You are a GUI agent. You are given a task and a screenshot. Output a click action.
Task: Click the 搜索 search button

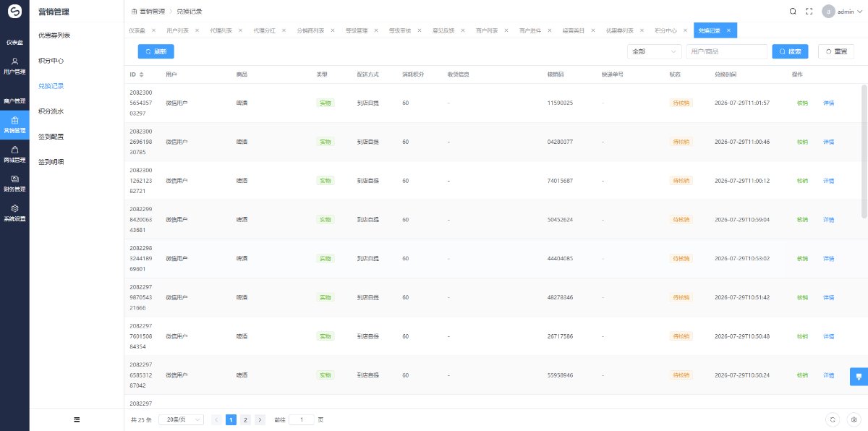click(790, 51)
